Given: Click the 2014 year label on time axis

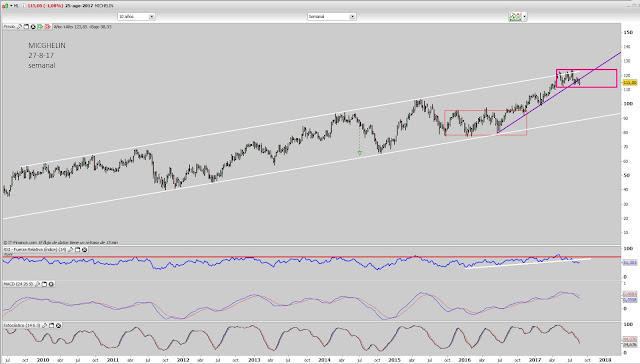Looking at the screenshot, I should (324, 360).
